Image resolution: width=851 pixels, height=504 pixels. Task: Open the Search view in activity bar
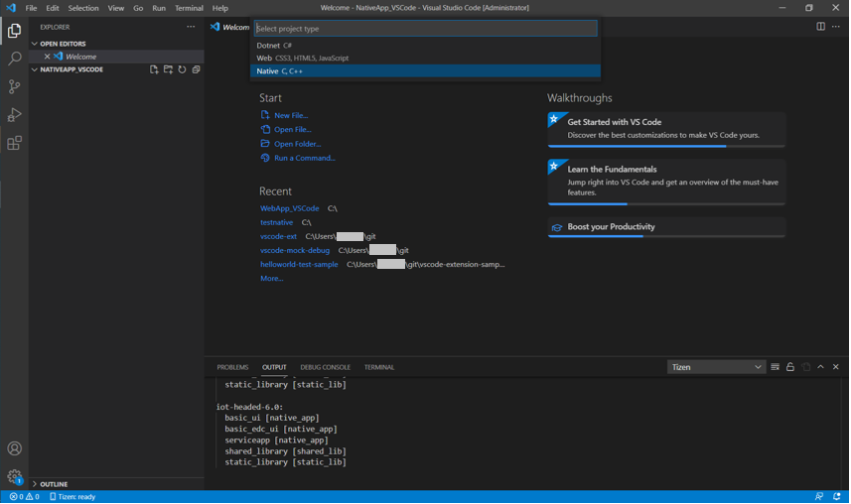point(14,60)
